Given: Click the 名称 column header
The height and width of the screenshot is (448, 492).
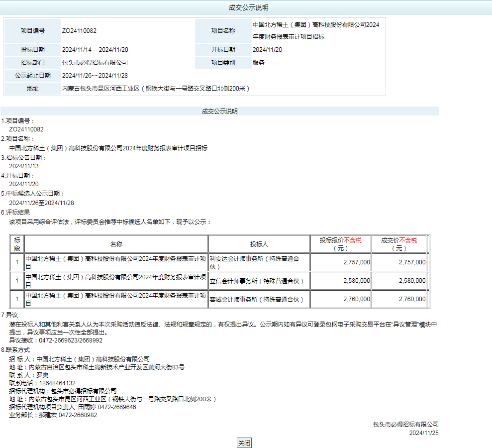Looking at the screenshot, I should tap(116, 244).
